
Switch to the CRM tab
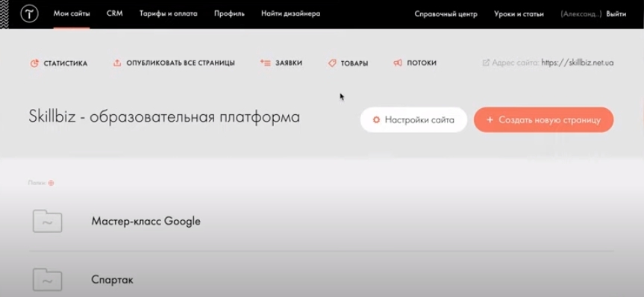pos(115,13)
